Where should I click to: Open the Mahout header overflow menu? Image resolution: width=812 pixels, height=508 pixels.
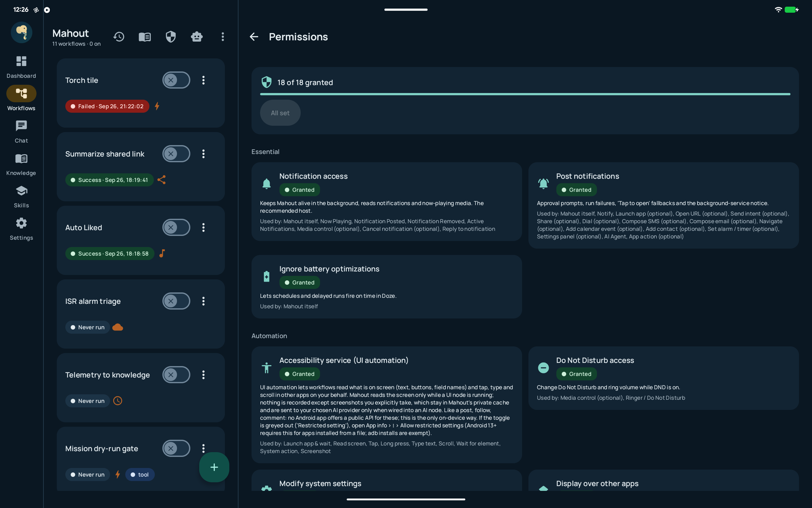click(222, 37)
